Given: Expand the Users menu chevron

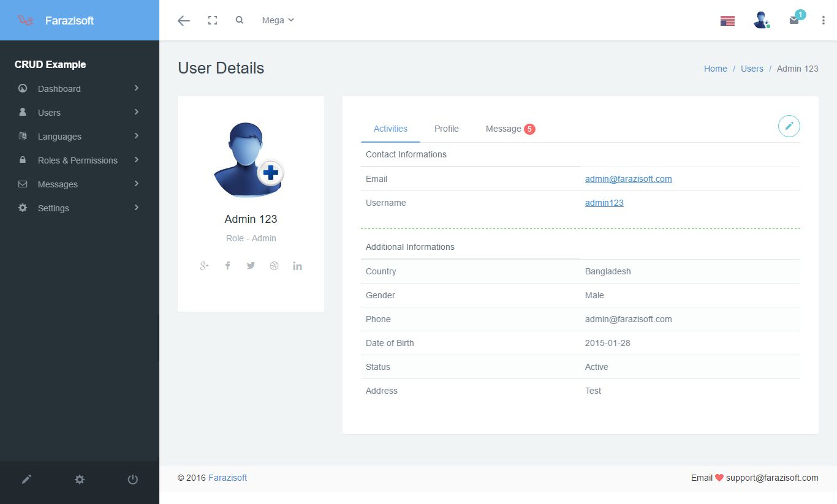Looking at the screenshot, I should (137, 112).
